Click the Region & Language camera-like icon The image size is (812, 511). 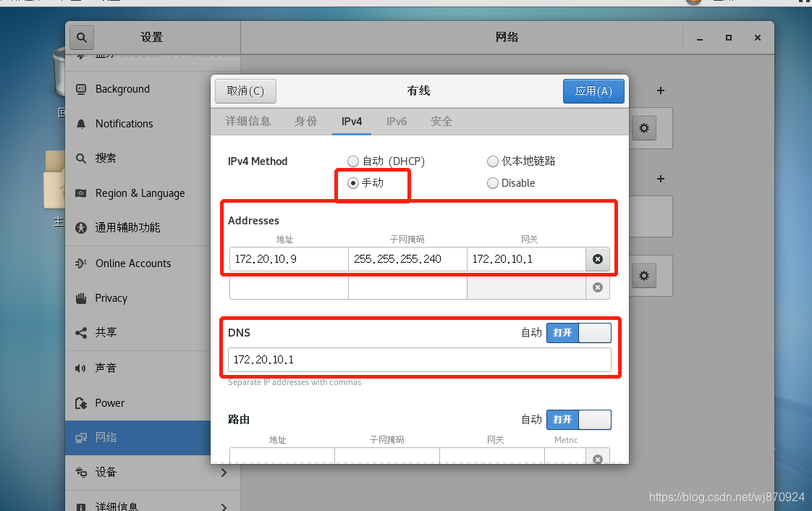click(81, 193)
